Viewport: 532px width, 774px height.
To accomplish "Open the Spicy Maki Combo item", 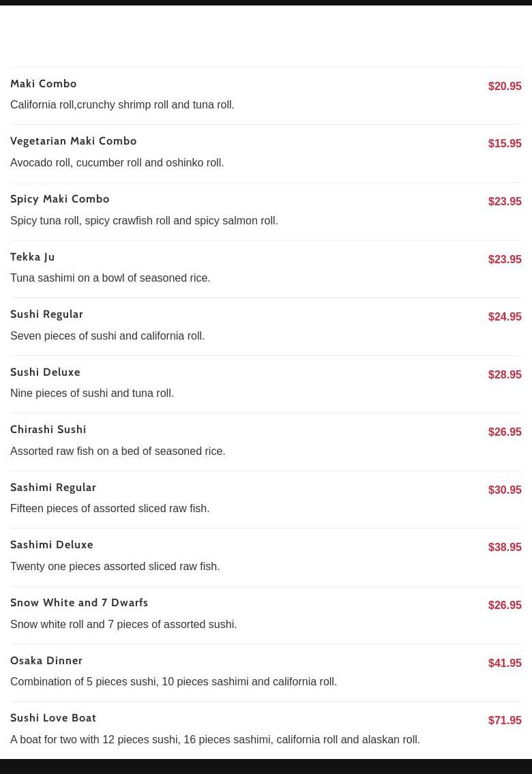I will [x=60, y=199].
